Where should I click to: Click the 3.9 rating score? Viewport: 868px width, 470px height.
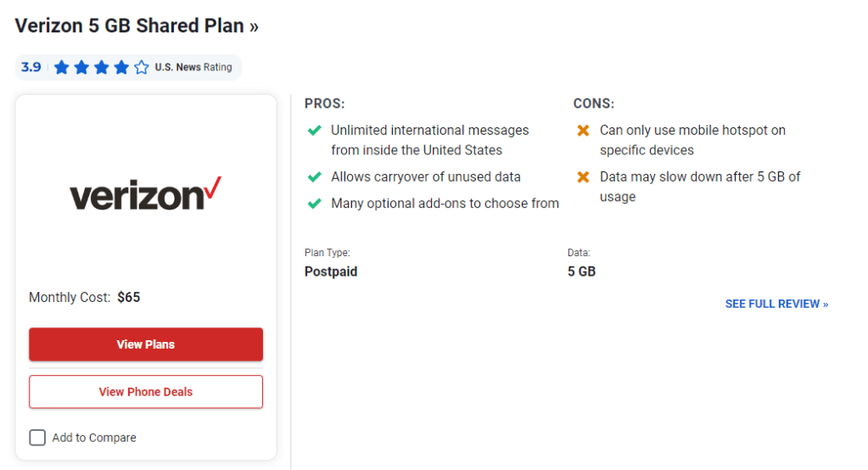coord(31,67)
